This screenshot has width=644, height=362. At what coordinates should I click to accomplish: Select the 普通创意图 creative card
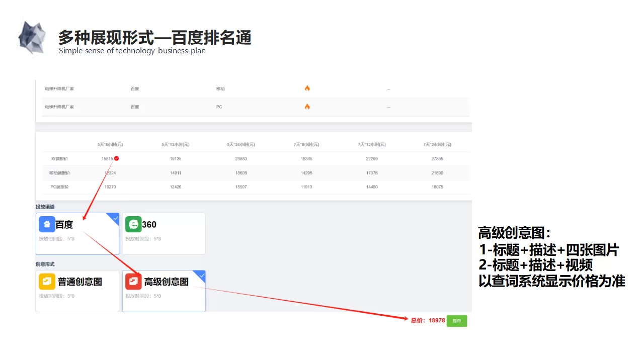[x=77, y=291]
